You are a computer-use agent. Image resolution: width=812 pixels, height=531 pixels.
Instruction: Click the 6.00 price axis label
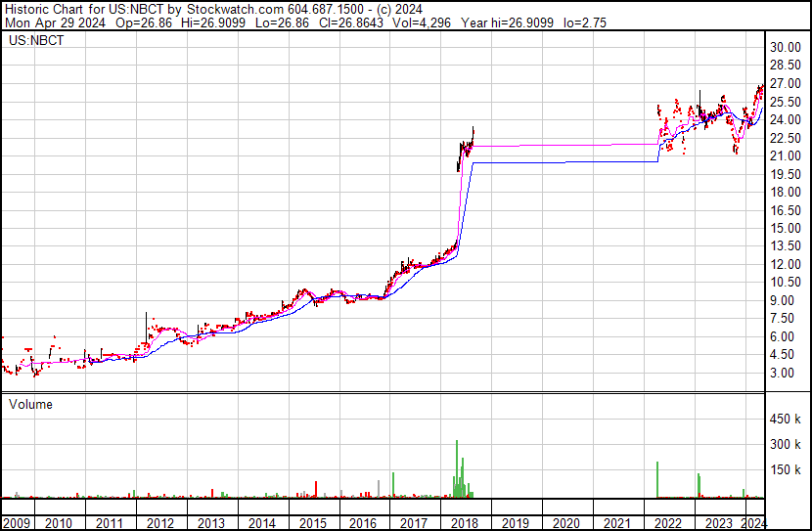click(783, 337)
